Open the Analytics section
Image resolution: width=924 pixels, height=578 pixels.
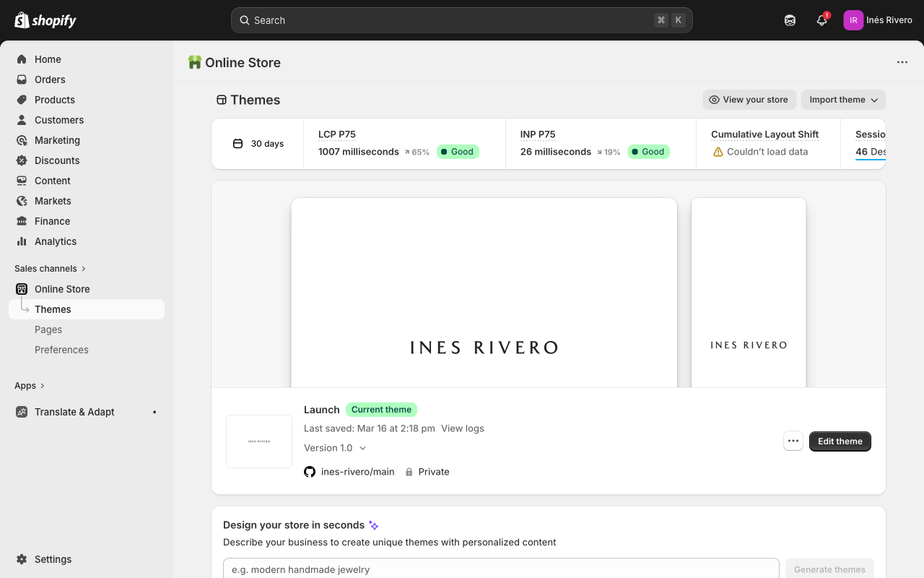click(x=55, y=241)
